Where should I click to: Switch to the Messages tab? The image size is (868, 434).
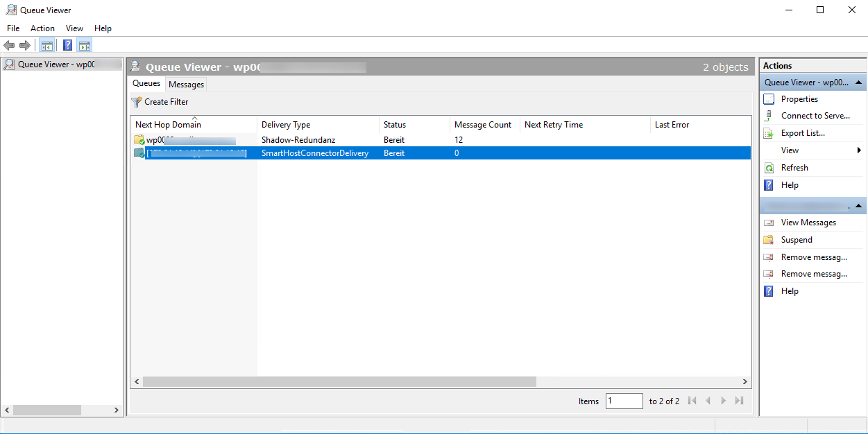(x=187, y=85)
